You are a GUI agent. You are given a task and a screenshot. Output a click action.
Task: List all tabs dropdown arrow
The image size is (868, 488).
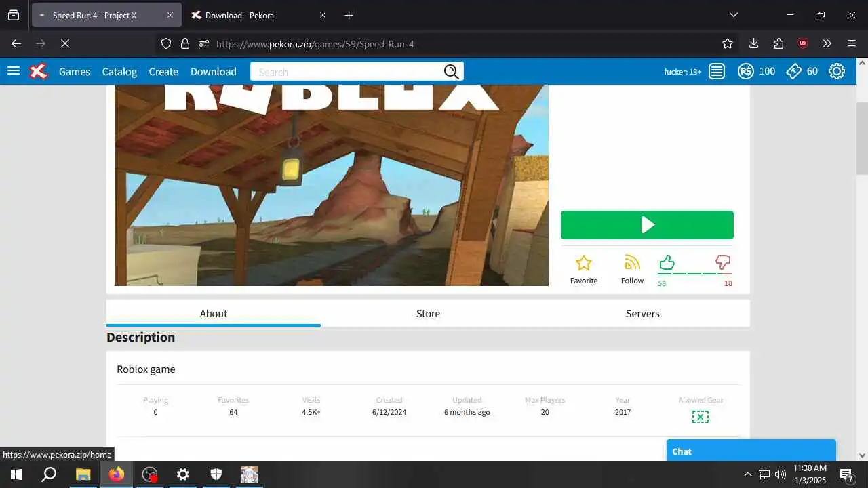733,15
